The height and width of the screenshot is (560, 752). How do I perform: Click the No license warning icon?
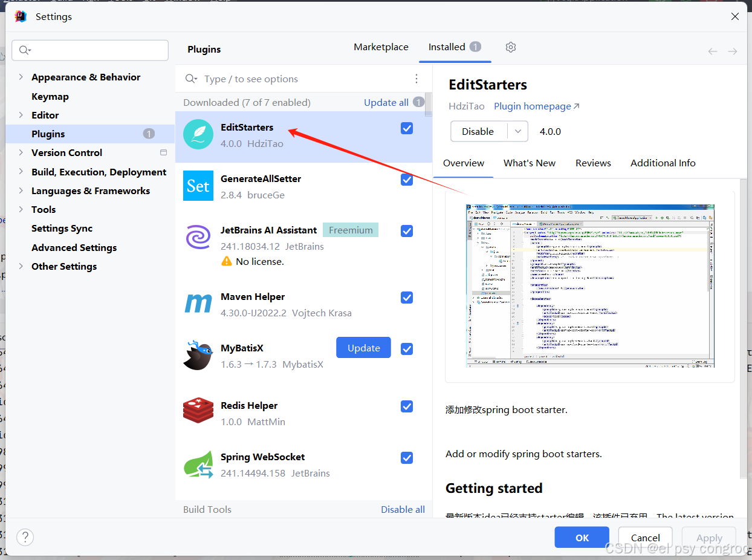[x=227, y=261]
